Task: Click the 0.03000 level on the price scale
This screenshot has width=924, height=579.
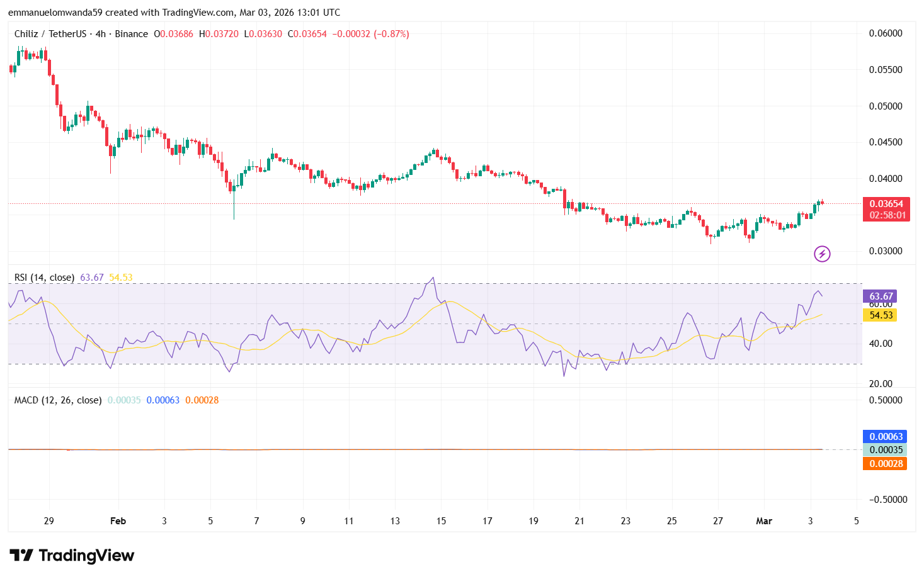Action: click(x=886, y=250)
